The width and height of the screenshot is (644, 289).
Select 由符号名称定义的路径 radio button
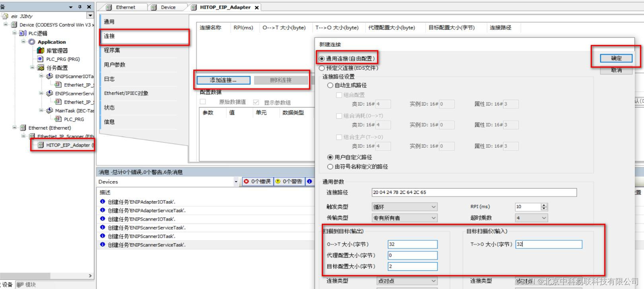point(330,167)
